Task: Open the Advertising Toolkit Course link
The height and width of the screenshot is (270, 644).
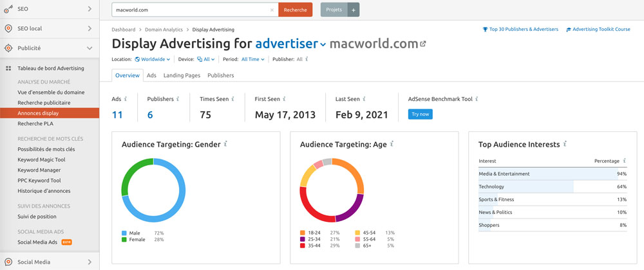Action: (598, 30)
